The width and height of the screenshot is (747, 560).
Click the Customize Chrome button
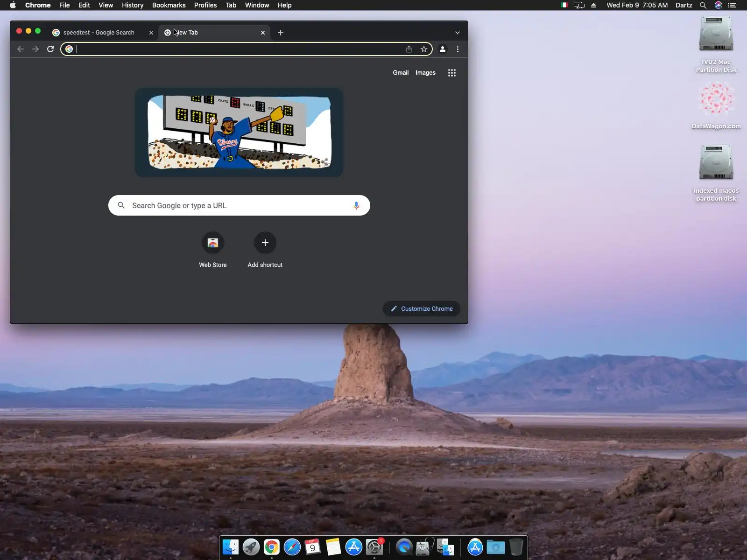pos(422,308)
